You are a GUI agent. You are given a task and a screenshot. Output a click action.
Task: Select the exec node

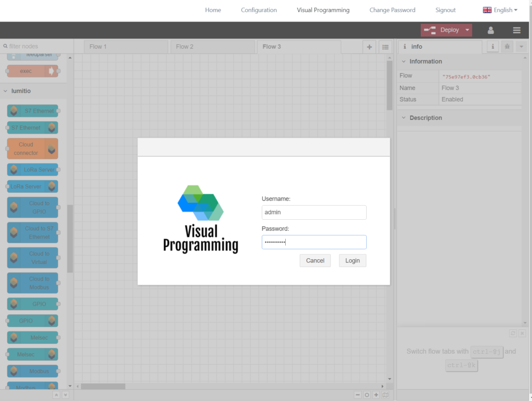[33, 71]
